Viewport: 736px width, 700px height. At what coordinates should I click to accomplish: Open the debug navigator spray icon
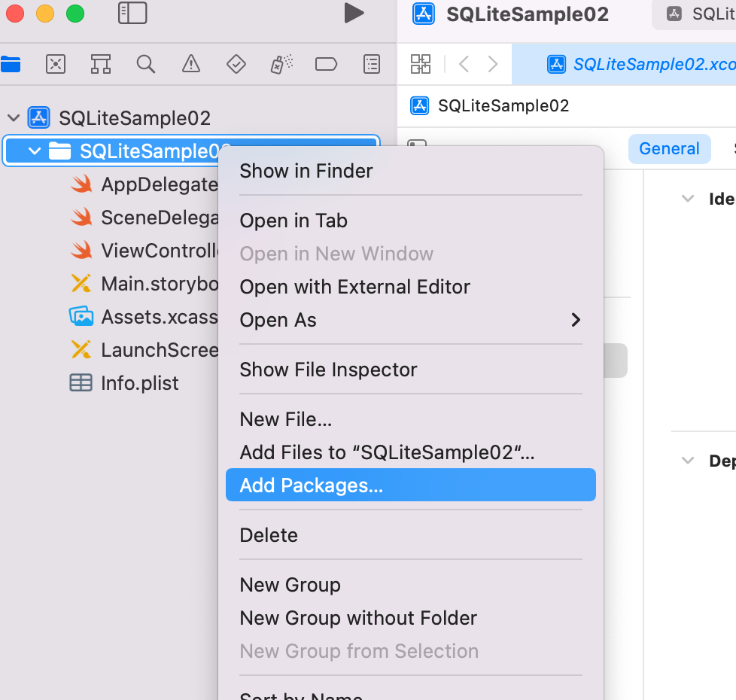[x=281, y=65]
